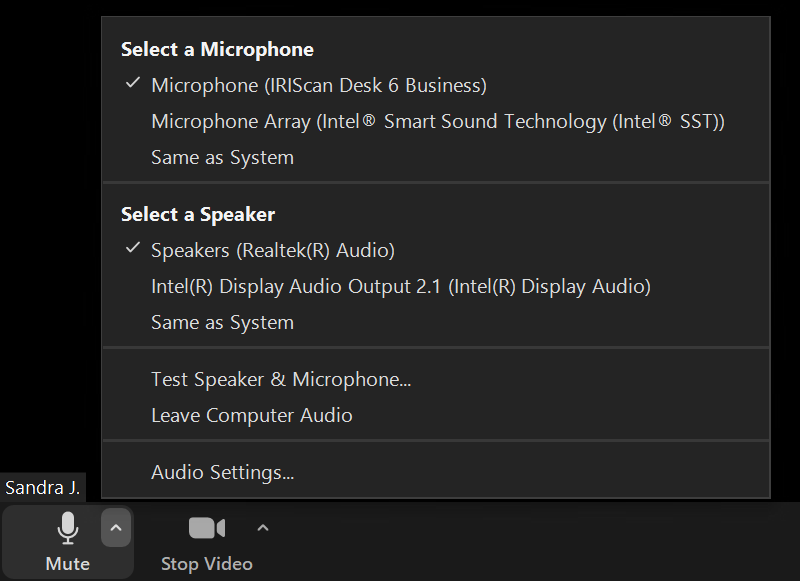Mute the microphone using the mic icon
800x581 pixels.
click(67, 528)
